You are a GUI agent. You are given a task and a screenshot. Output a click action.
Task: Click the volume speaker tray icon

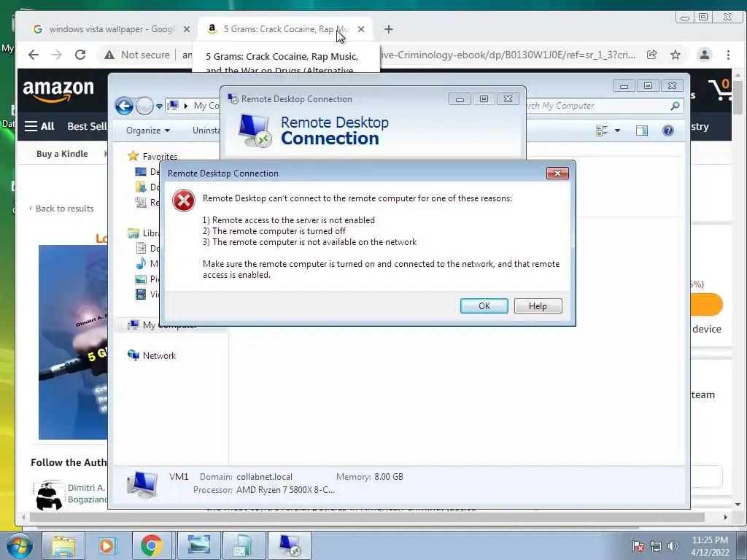tap(673, 546)
